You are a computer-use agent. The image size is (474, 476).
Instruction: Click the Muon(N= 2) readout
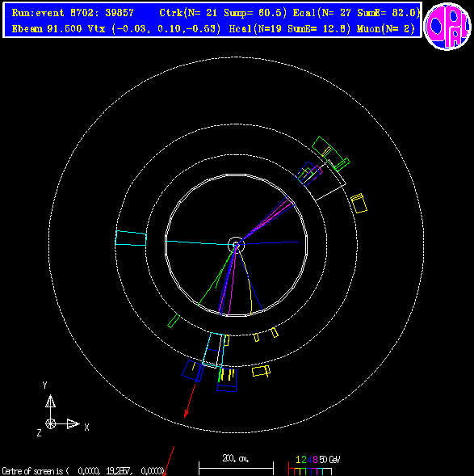[x=386, y=29]
